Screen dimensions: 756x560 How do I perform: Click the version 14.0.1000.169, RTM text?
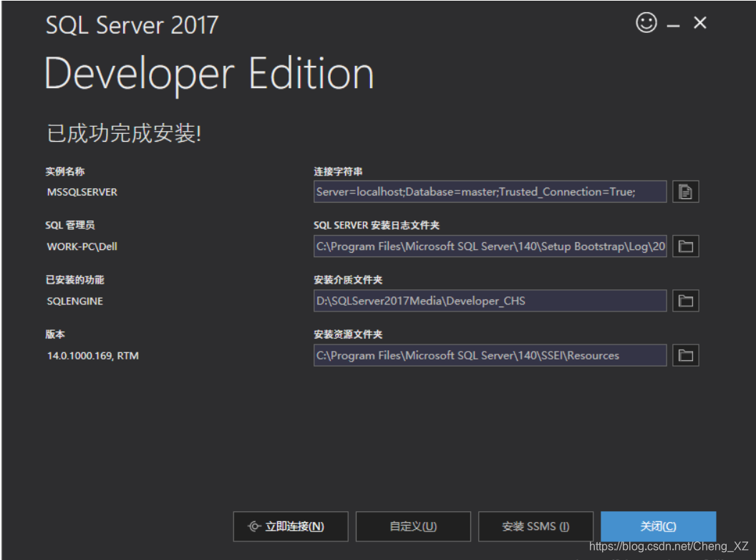[92, 356]
